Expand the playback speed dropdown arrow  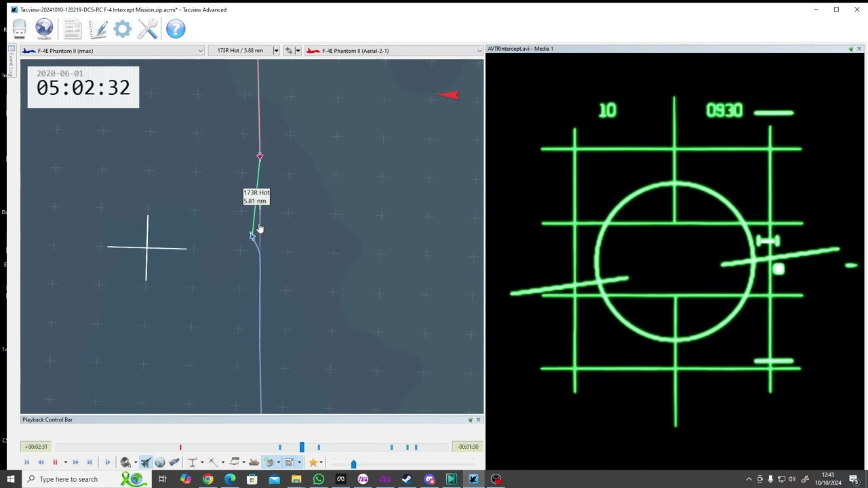click(x=65, y=462)
